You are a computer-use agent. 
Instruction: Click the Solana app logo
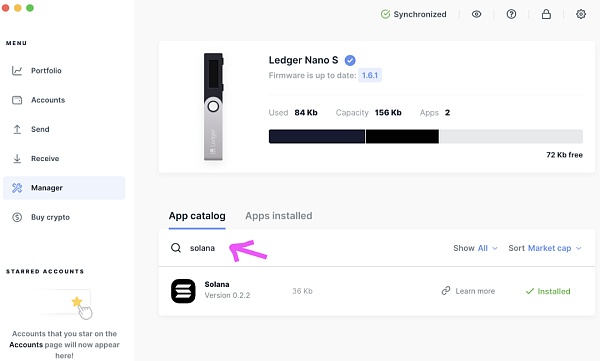coord(183,291)
